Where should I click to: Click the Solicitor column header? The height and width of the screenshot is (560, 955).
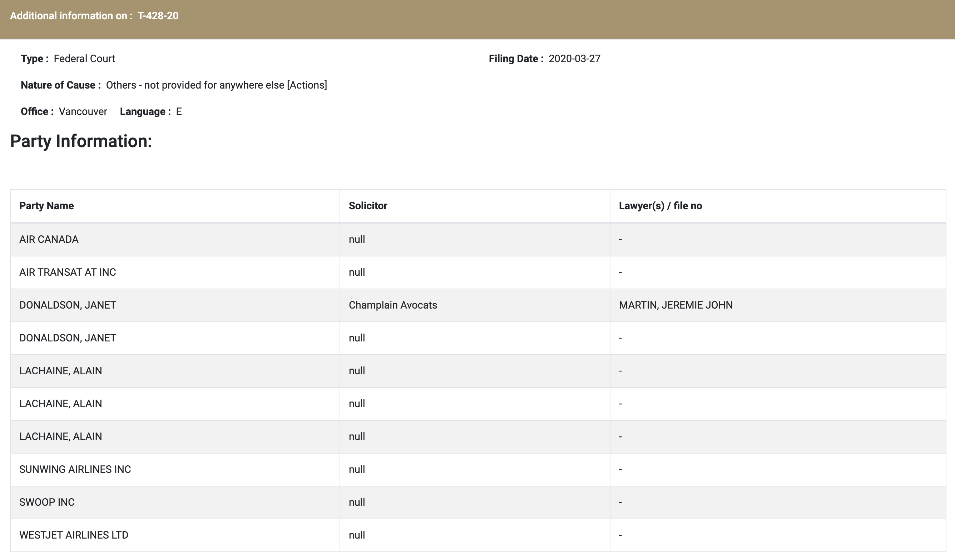click(x=368, y=206)
